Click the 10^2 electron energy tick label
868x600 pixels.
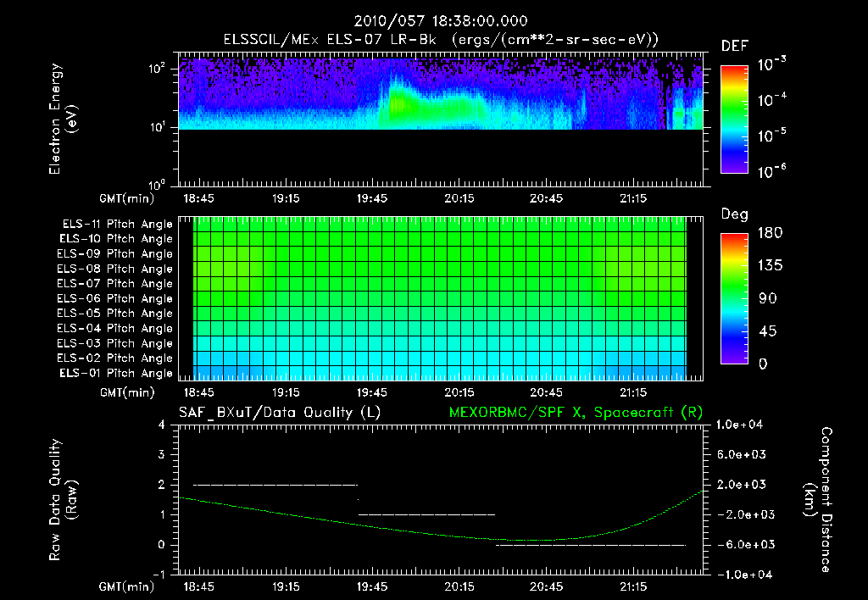pyautogui.click(x=157, y=69)
